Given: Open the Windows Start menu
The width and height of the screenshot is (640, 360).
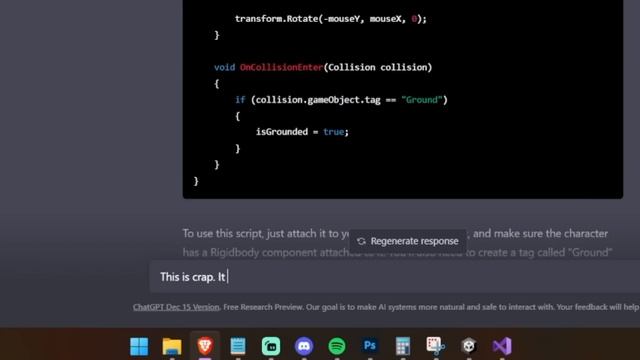Looking at the screenshot, I should pyautogui.click(x=139, y=346).
